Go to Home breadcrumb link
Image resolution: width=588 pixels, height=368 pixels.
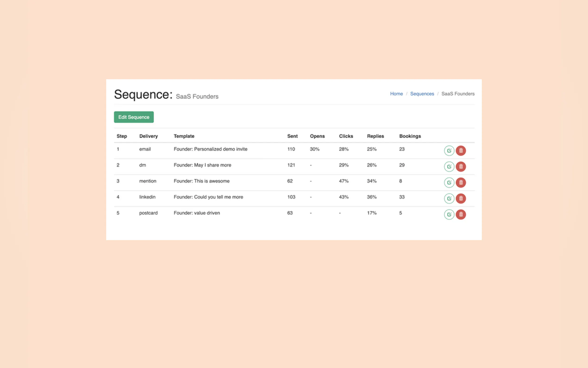point(396,94)
